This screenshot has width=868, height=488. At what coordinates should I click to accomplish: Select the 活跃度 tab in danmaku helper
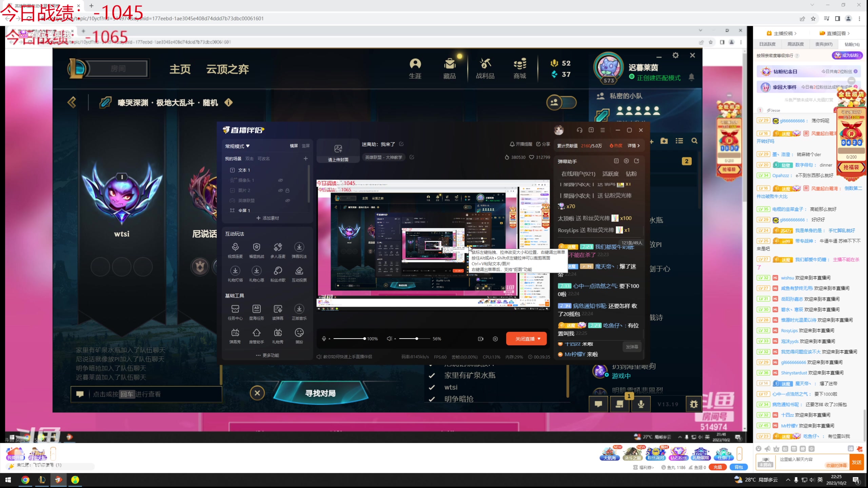tap(610, 174)
